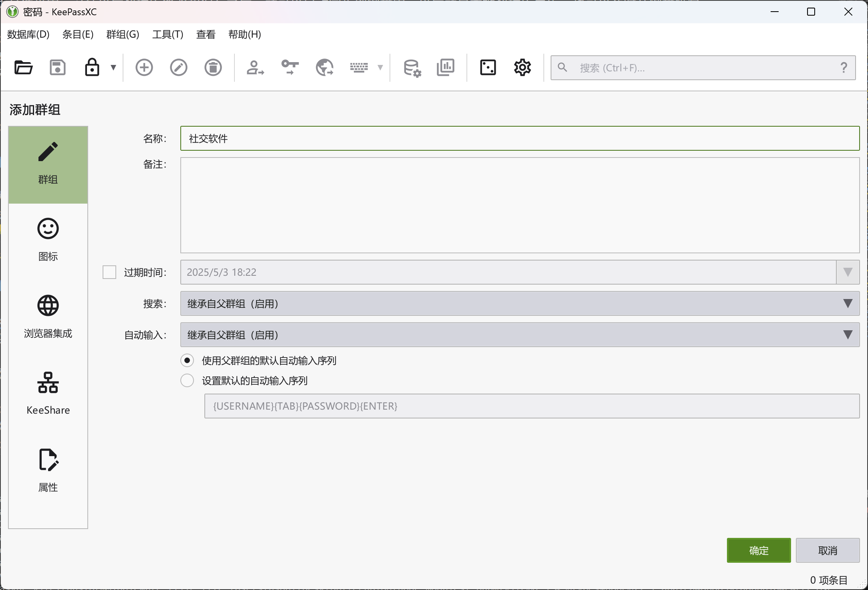Expand lock database dropdown arrow

pyautogui.click(x=113, y=67)
